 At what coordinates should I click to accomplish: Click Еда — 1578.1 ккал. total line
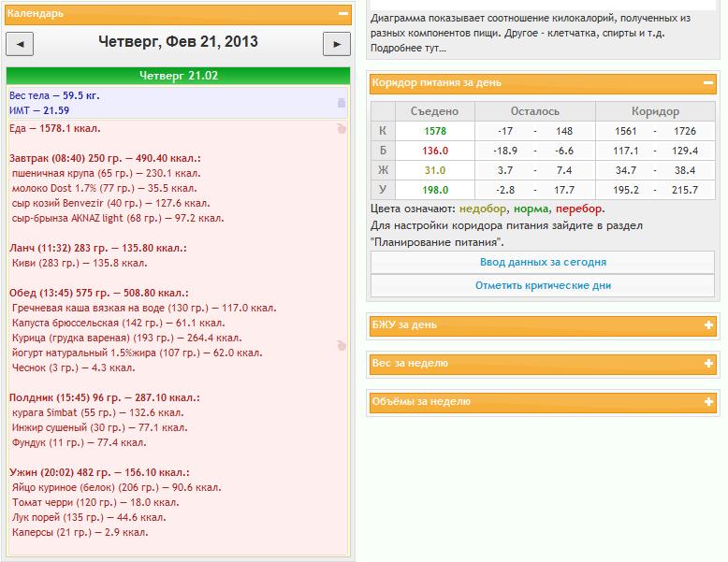click(55, 128)
